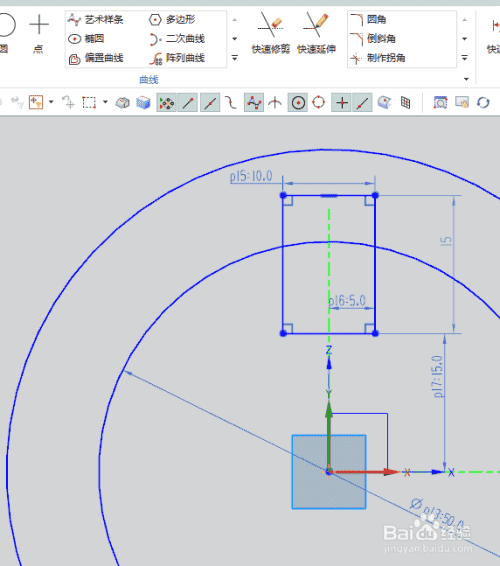Toggle Spline Pole snap
The width and height of the screenshot is (500, 566).
point(254,103)
